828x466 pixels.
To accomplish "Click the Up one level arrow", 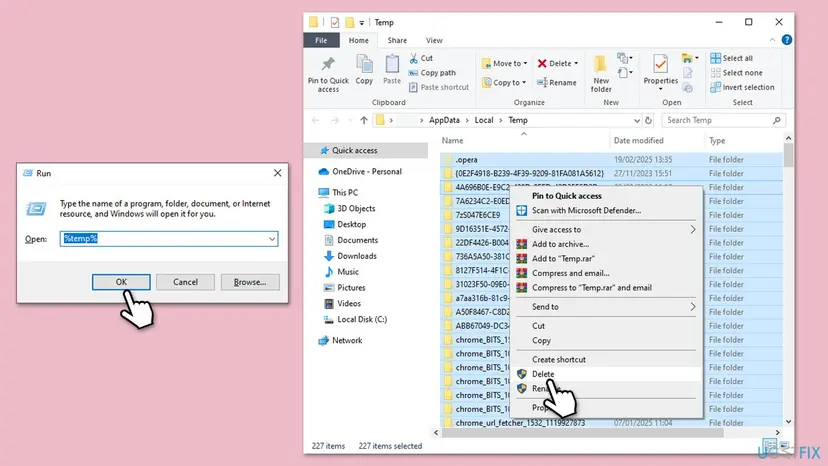I will [x=364, y=120].
